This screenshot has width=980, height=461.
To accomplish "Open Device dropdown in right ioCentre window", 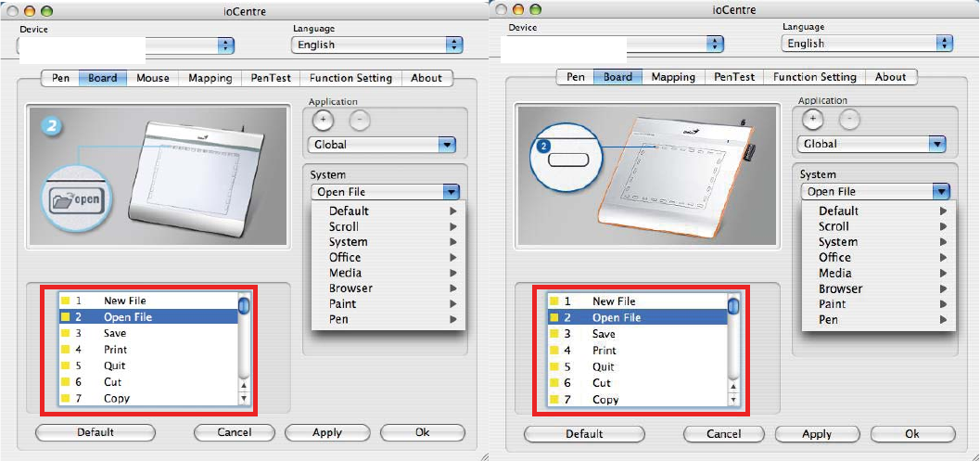I will point(615,44).
